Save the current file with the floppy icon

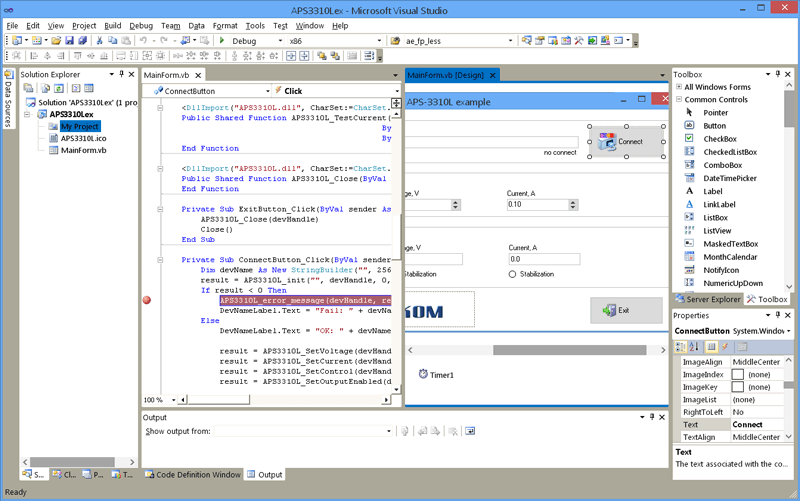click(69, 40)
